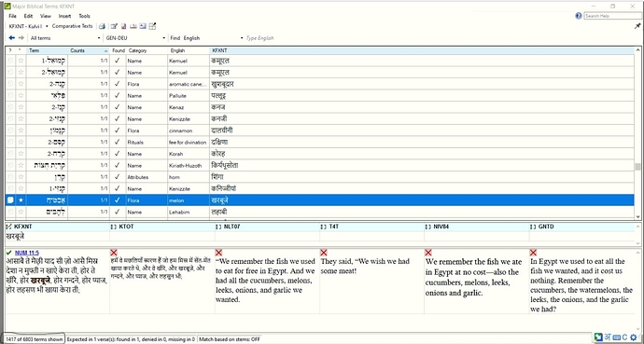Click the Hindi अ language tray icon
This screenshot has width=644, height=344.
pos(608,337)
